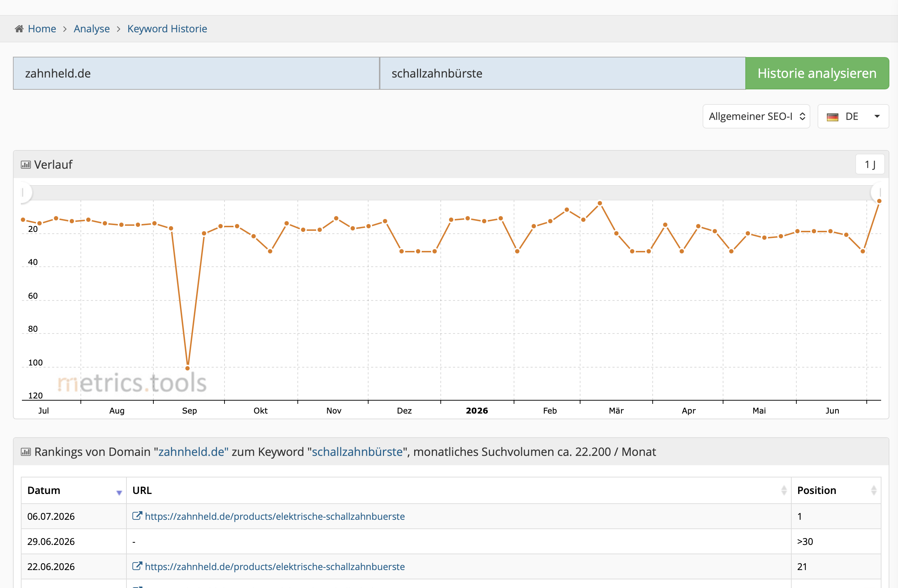Focus the keyword field 'schallzahnbürste'
Image resolution: width=898 pixels, height=588 pixels.
[563, 73]
